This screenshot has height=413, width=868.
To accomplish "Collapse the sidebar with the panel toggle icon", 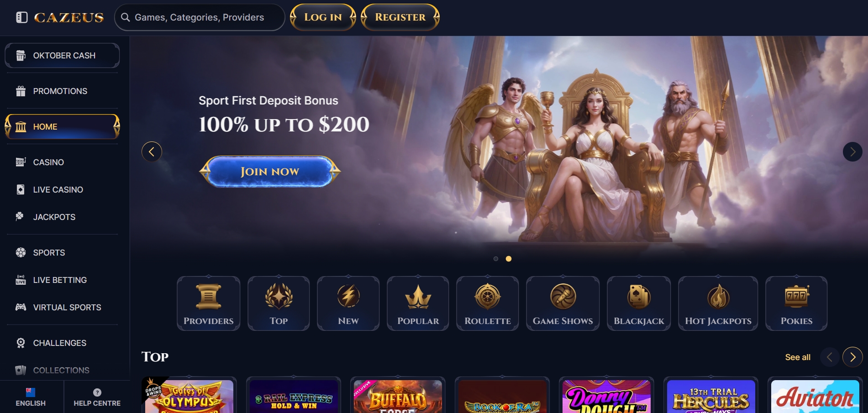I will (21, 17).
